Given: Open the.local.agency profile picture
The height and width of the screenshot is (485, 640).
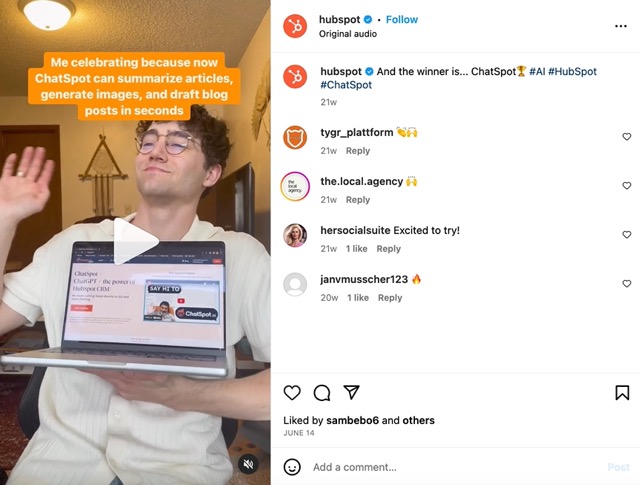Looking at the screenshot, I should point(295,186).
